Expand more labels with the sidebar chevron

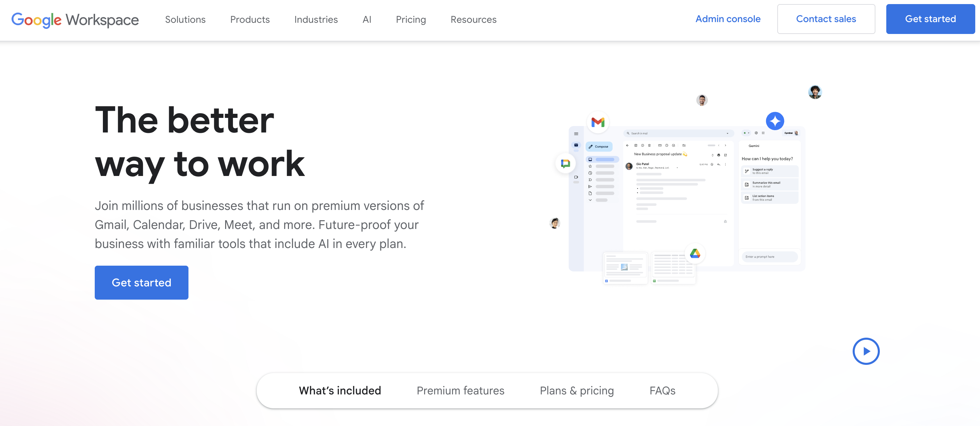tap(591, 200)
